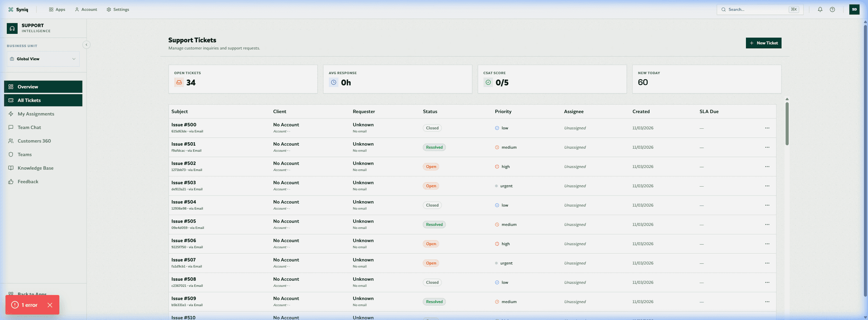Open the help question mark icon
Viewport: 868px width, 320px height.
point(832,9)
